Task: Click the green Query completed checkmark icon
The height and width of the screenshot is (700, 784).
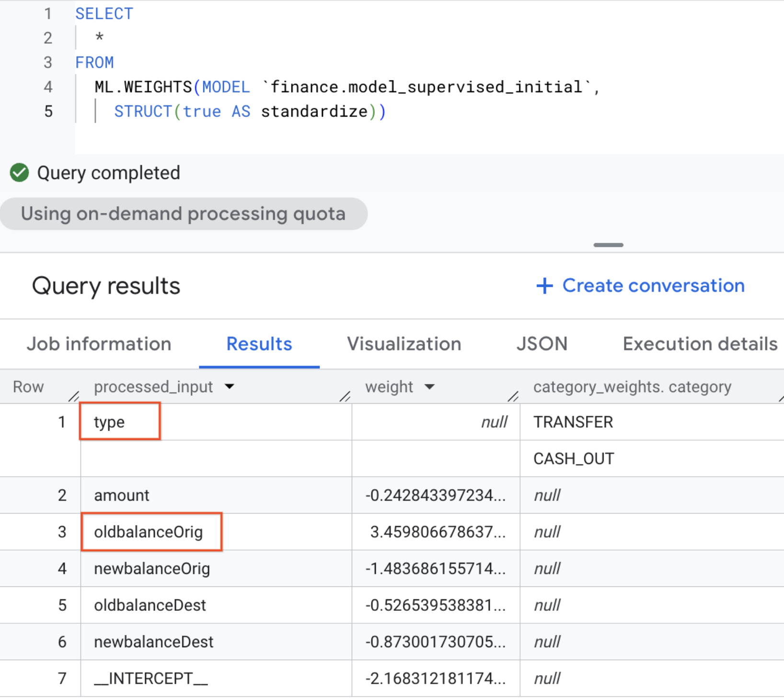Action: tap(20, 173)
